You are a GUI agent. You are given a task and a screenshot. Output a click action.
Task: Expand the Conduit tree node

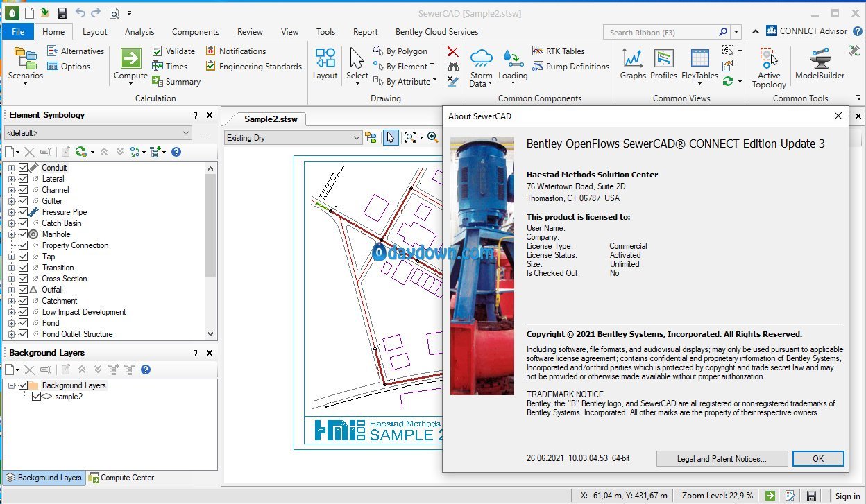[x=11, y=168]
